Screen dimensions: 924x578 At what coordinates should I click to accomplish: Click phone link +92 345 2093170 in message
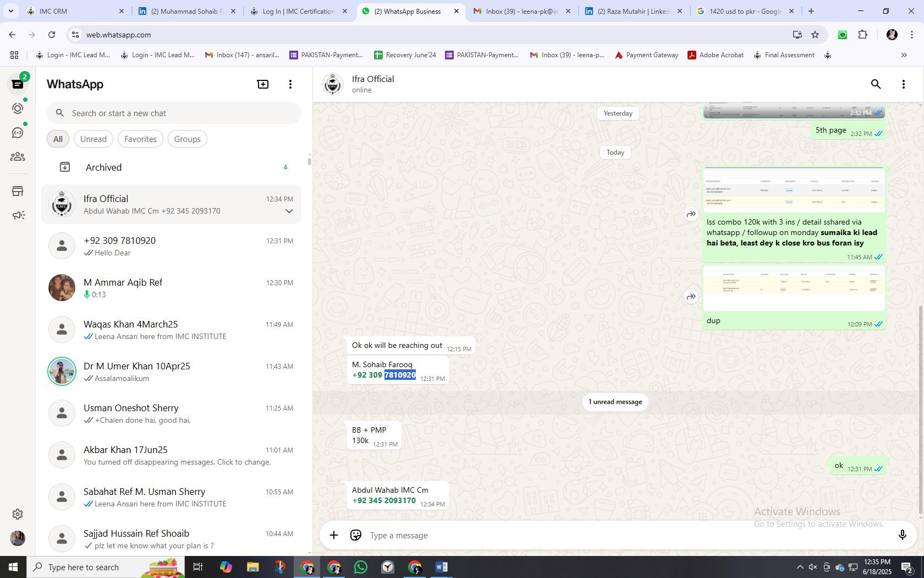pyautogui.click(x=384, y=501)
